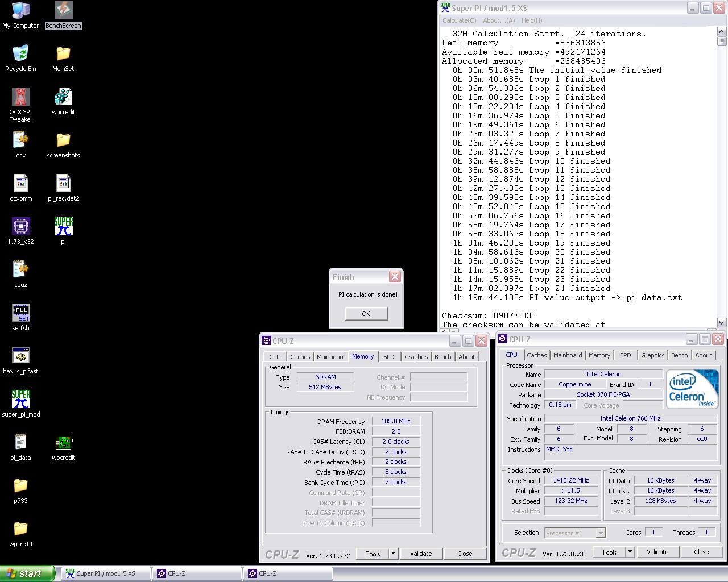Screen dimensions: 728x582
Task: Click Close in the processor CPU-Z window
Action: tap(701, 552)
